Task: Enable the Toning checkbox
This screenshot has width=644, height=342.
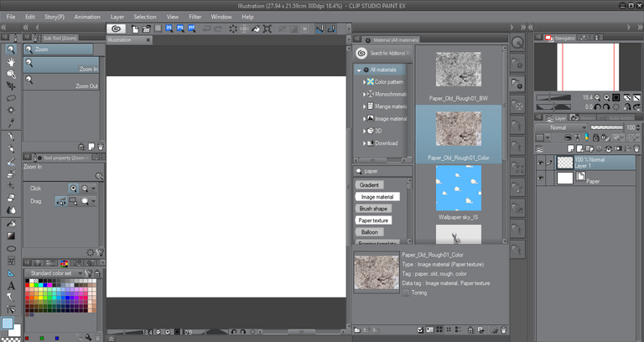Action: [406, 293]
